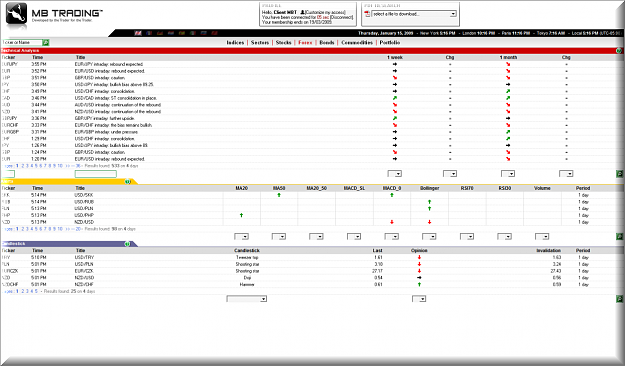Go to page 5 of Candlestick results

click(36, 291)
